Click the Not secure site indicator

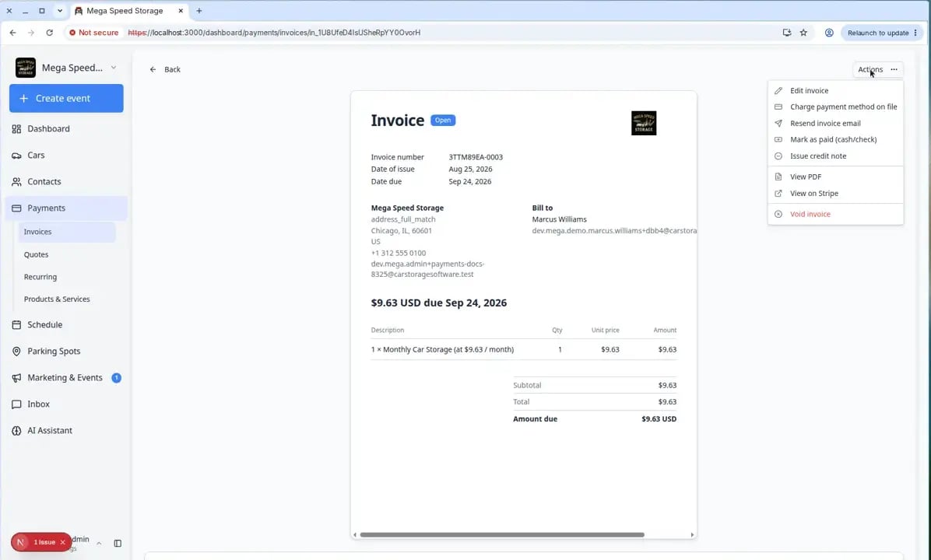point(94,33)
